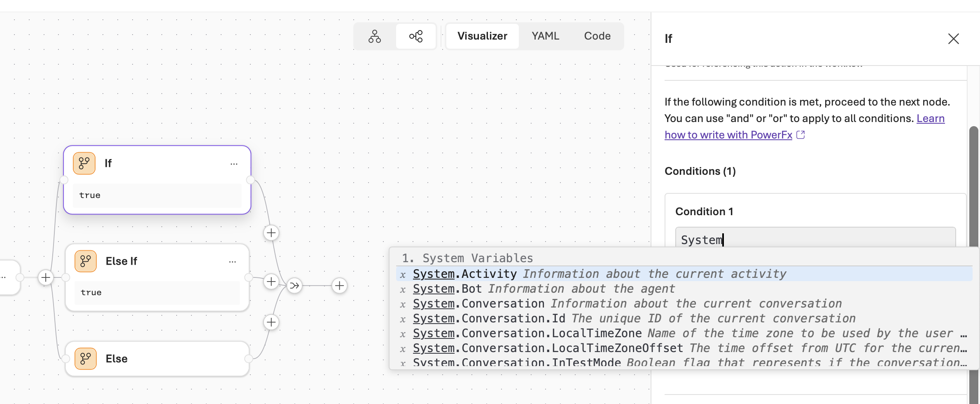
Task: Switch to the YAML tab
Action: click(x=545, y=36)
